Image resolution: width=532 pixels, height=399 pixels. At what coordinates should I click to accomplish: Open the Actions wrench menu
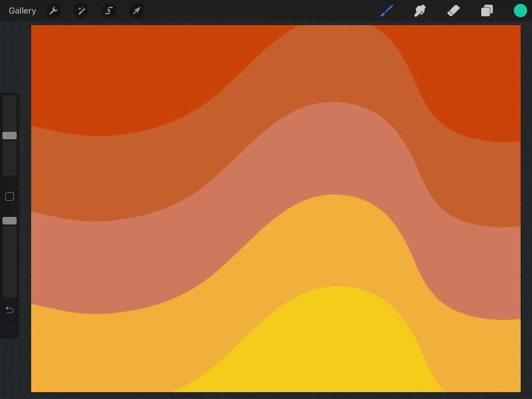tap(54, 11)
